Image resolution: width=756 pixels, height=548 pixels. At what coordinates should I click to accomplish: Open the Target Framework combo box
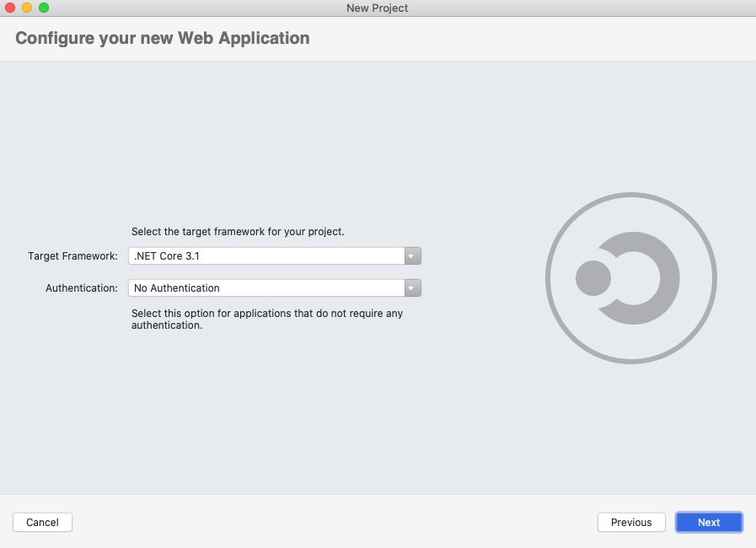266,256
